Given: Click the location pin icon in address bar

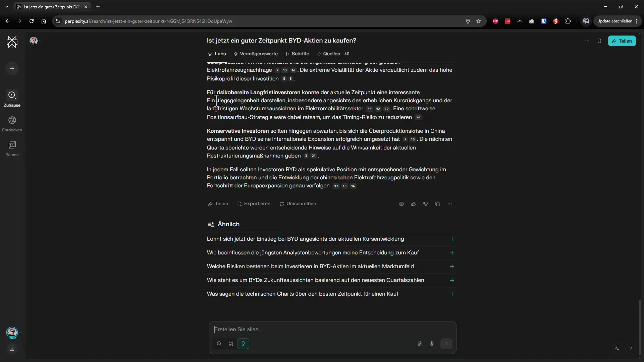Looking at the screenshot, I should coord(468,21).
